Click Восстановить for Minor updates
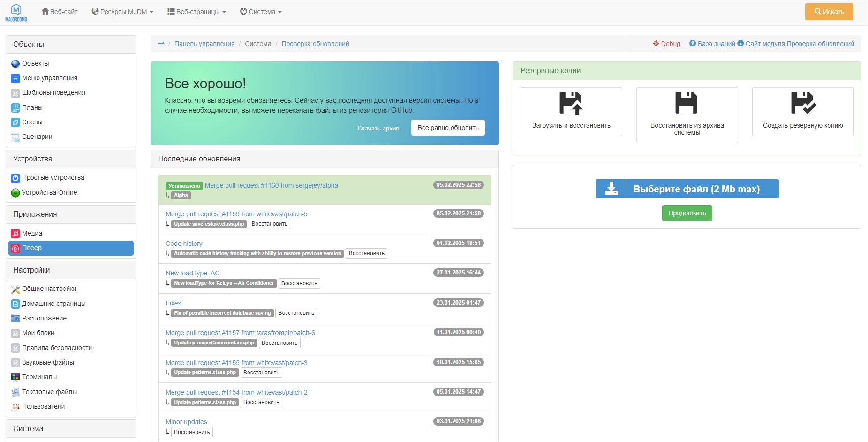This screenshot has width=868, height=442. [192, 432]
